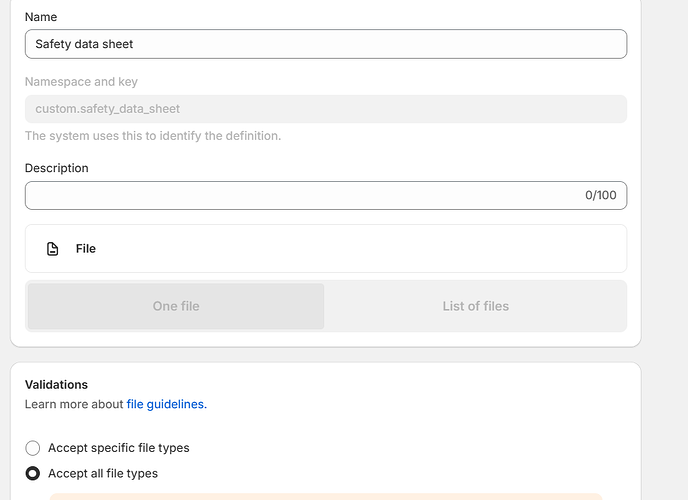Viewport: 688px width, 500px height.
Task: Click the Name field label
Action: tap(41, 17)
